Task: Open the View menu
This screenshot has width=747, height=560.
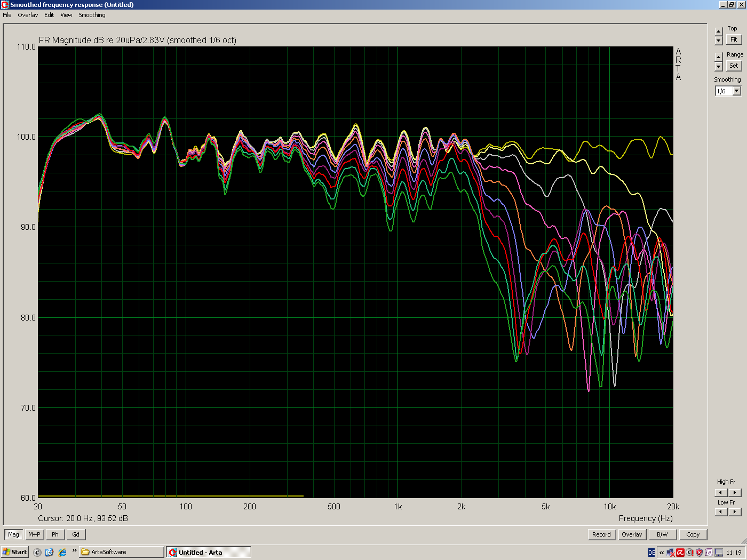Action: 66,15
